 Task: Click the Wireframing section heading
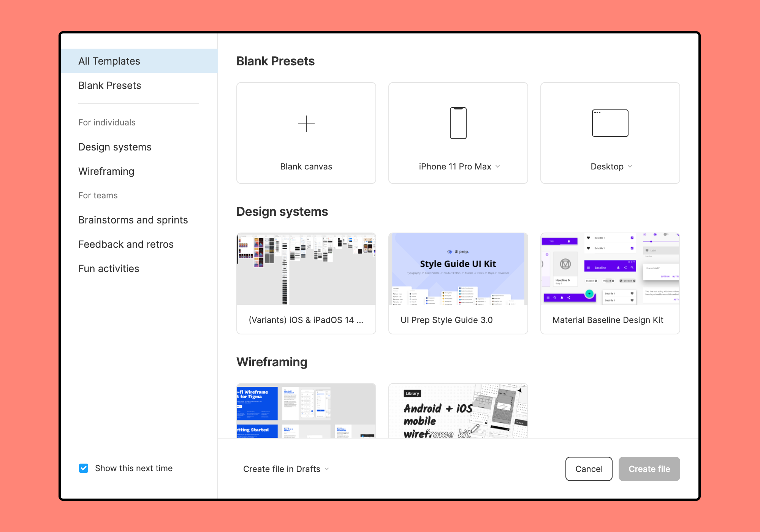[x=272, y=362]
